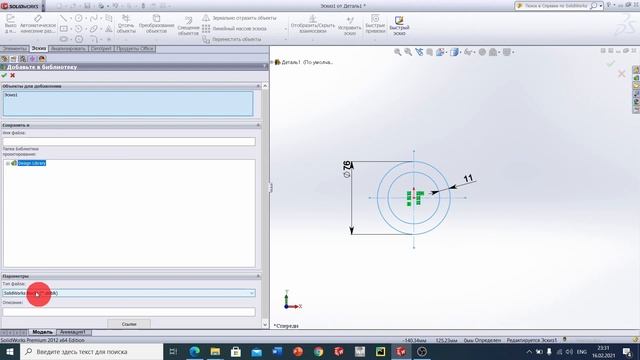Open the file type dropdown

click(x=251, y=293)
